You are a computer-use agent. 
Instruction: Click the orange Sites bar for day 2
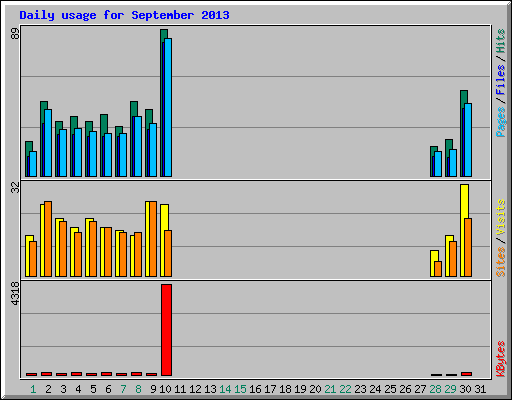48,239
